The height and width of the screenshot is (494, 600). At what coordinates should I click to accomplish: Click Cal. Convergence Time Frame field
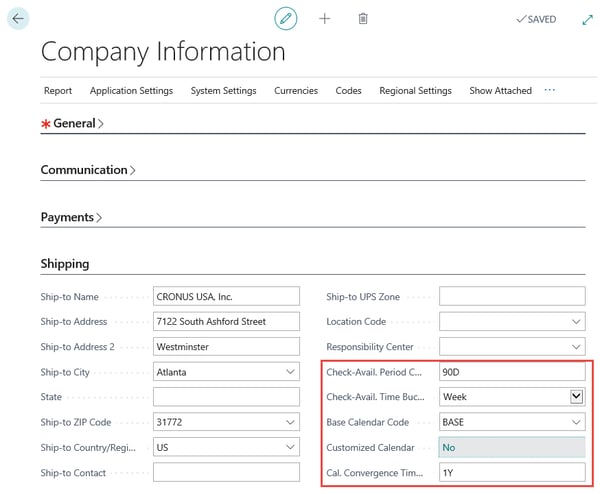coord(512,472)
